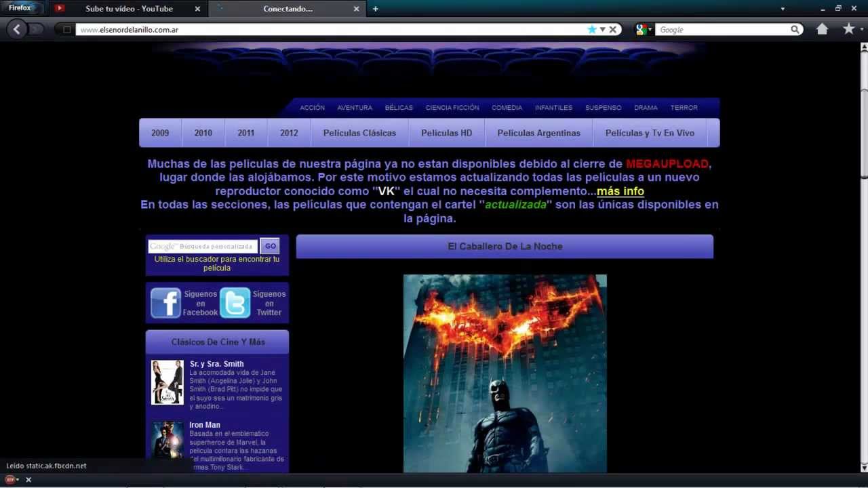The width and height of the screenshot is (868, 488).
Task: Open the SUSPENSO genre link
Action: (604, 108)
